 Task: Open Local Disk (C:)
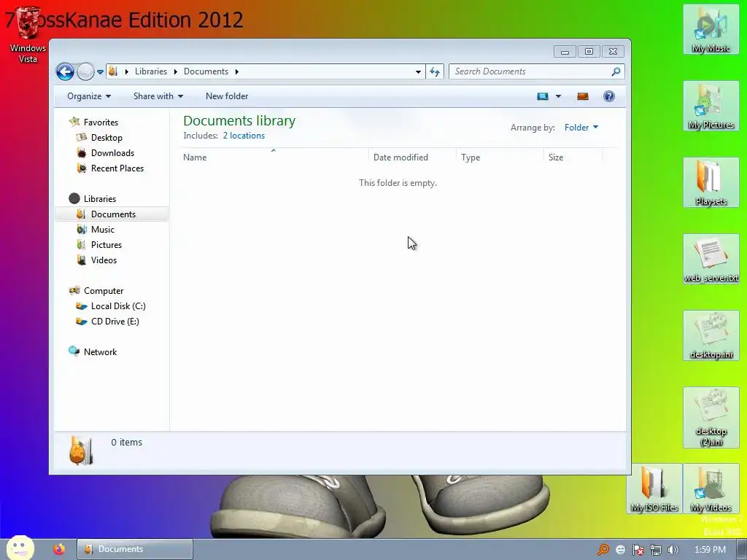coord(118,306)
